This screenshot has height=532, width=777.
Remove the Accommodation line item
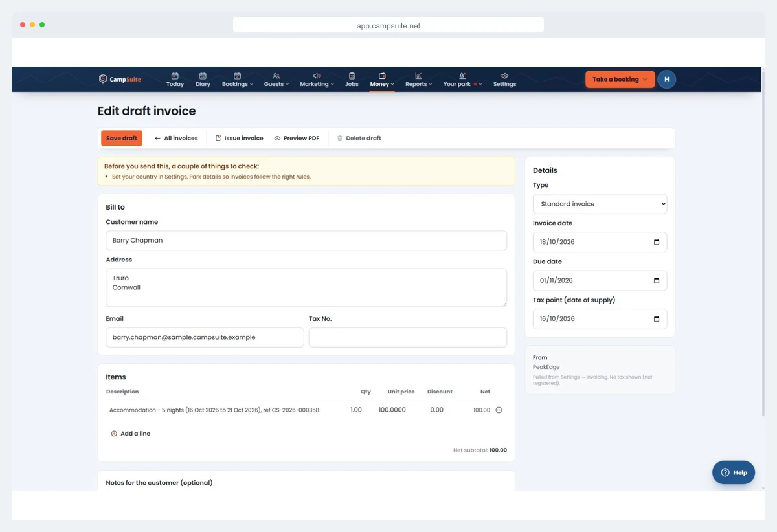coord(499,410)
